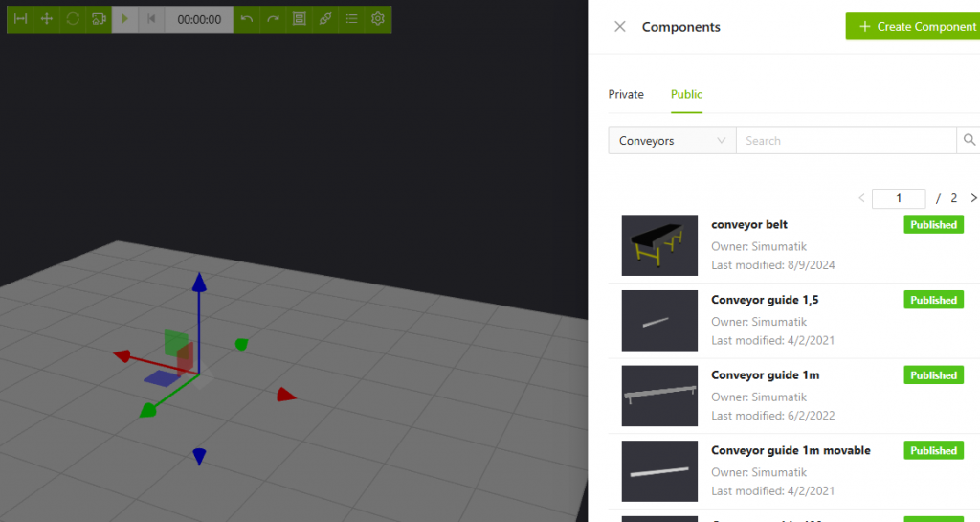This screenshot has height=522, width=980.
Task: Start the simulation with play button
Action: coord(125,19)
